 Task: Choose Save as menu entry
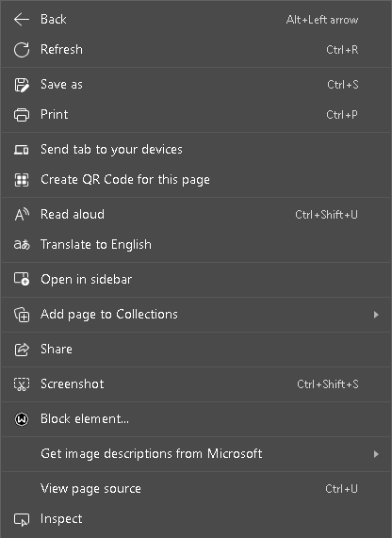click(x=196, y=85)
